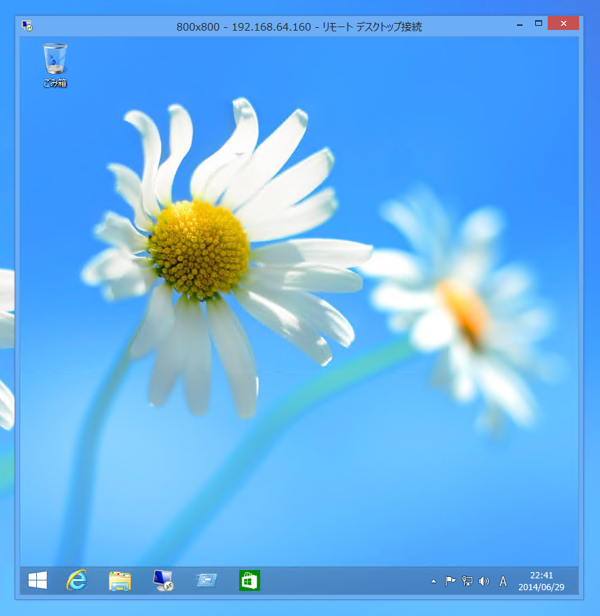Open the Windows Store from the taskbar
The height and width of the screenshot is (616, 600).
[x=250, y=580]
